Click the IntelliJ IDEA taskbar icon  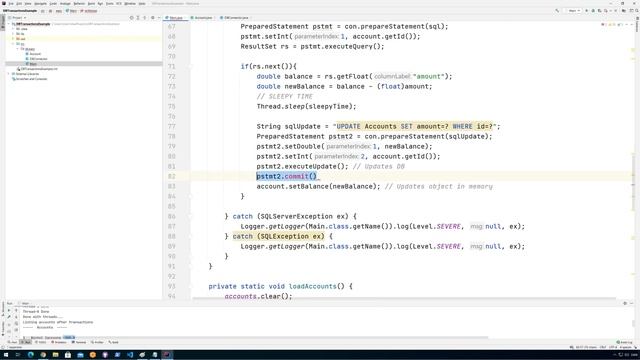[x=167, y=355]
